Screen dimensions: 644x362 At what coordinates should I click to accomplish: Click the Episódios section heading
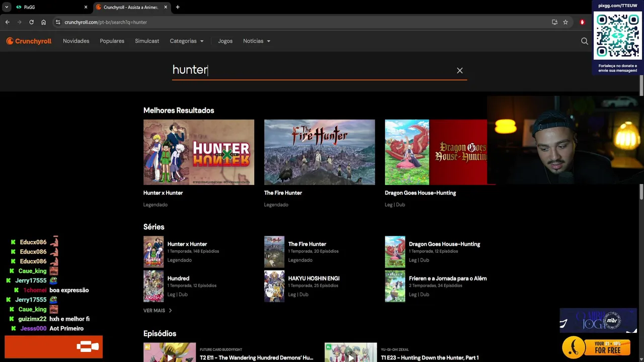coord(160,334)
